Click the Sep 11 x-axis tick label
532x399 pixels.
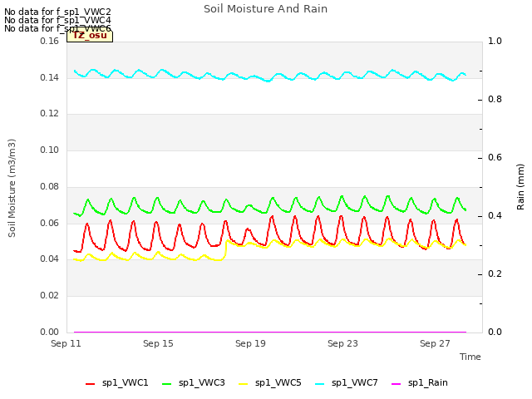click(x=66, y=343)
